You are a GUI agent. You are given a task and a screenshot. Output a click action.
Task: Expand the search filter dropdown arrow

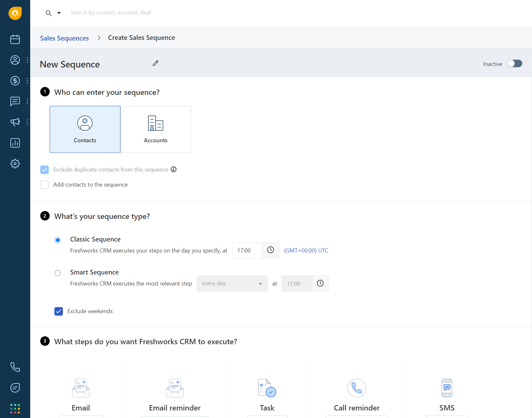coord(59,13)
